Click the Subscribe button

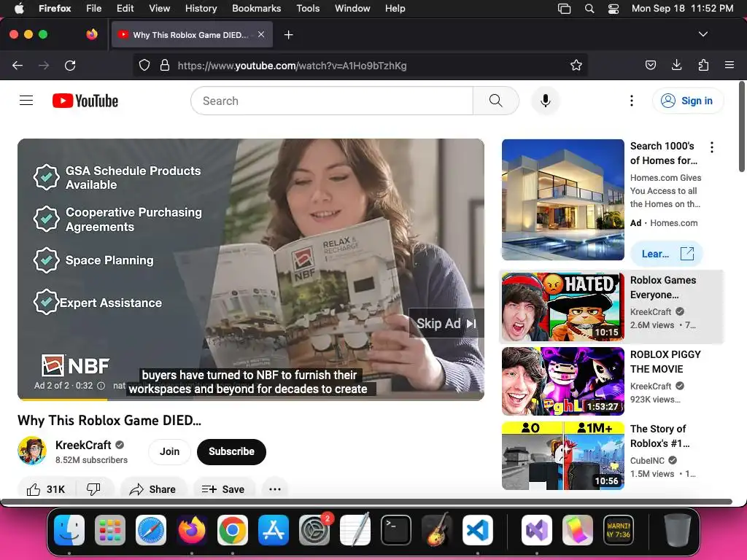231,451
